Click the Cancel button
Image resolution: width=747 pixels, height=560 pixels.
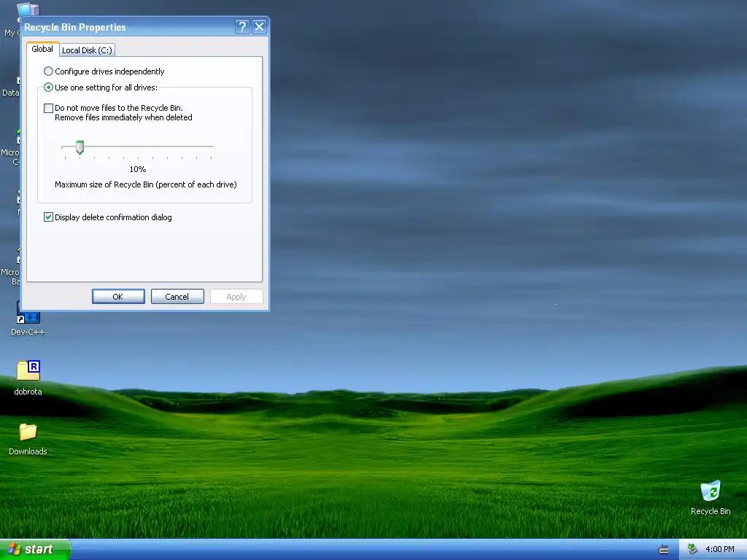(x=177, y=296)
